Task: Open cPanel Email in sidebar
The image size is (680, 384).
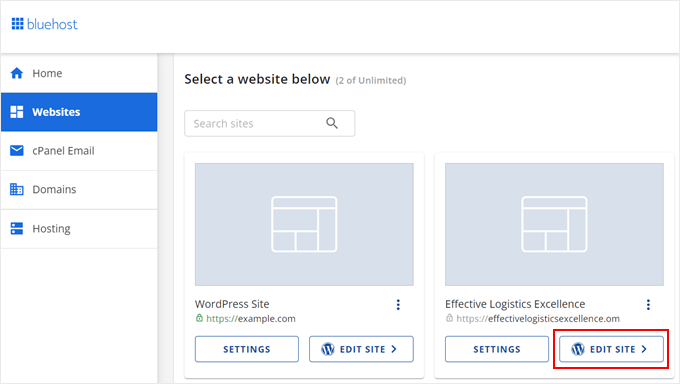Action: (79, 151)
